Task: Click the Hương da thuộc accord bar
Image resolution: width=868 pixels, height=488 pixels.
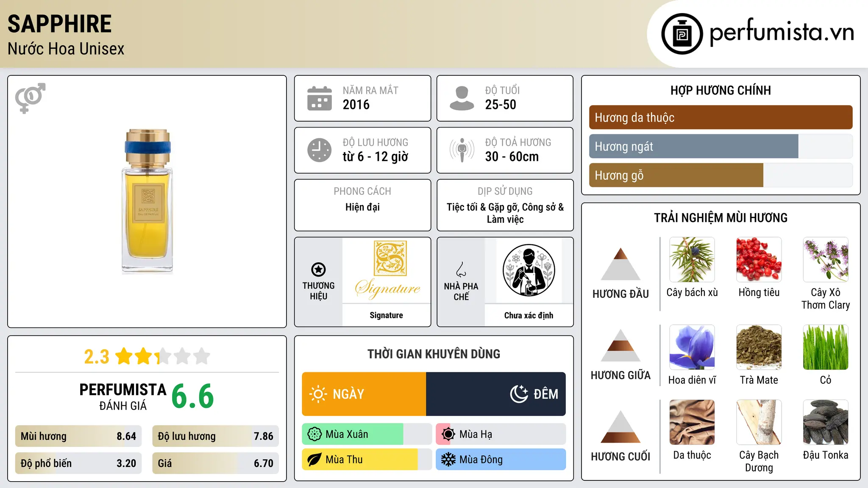Action: [721, 117]
